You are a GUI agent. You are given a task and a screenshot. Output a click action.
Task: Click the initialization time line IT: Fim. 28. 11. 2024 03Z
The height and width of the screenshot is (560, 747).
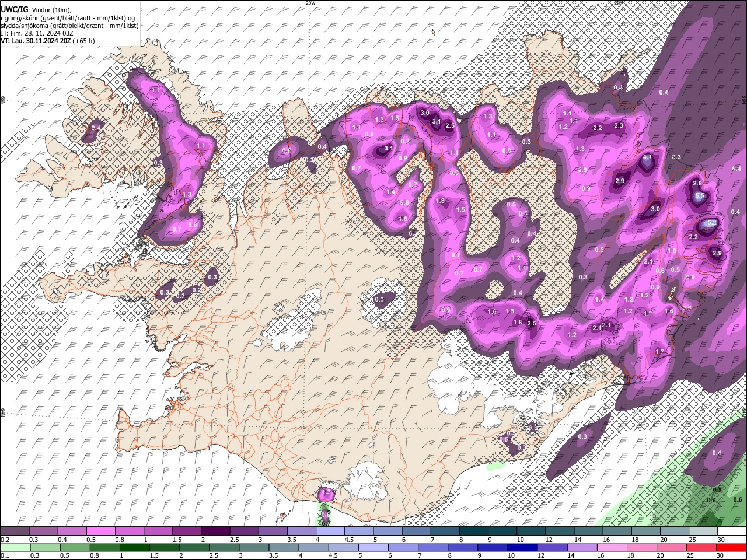tap(37, 33)
